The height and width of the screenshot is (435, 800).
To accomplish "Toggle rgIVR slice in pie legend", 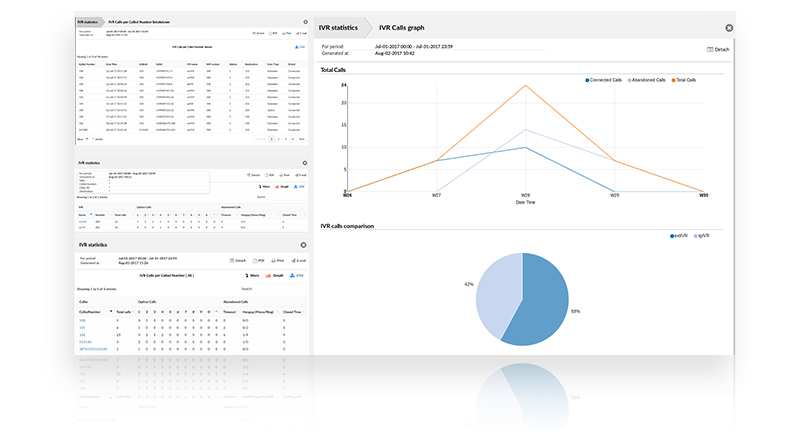I will click(x=702, y=236).
